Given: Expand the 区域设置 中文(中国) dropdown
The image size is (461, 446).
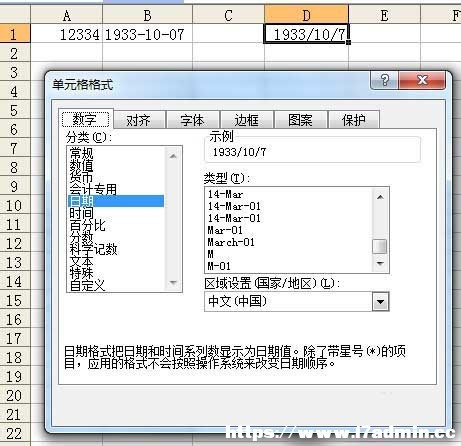Looking at the screenshot, I should (x=380, y=302).
